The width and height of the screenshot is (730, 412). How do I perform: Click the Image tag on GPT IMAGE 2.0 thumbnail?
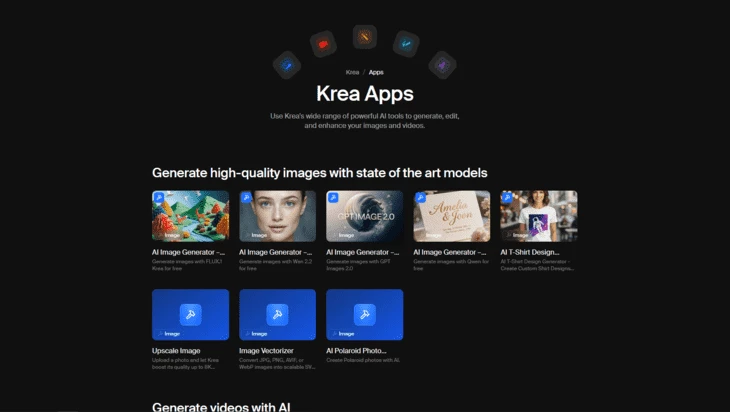(x=343, y=235)
